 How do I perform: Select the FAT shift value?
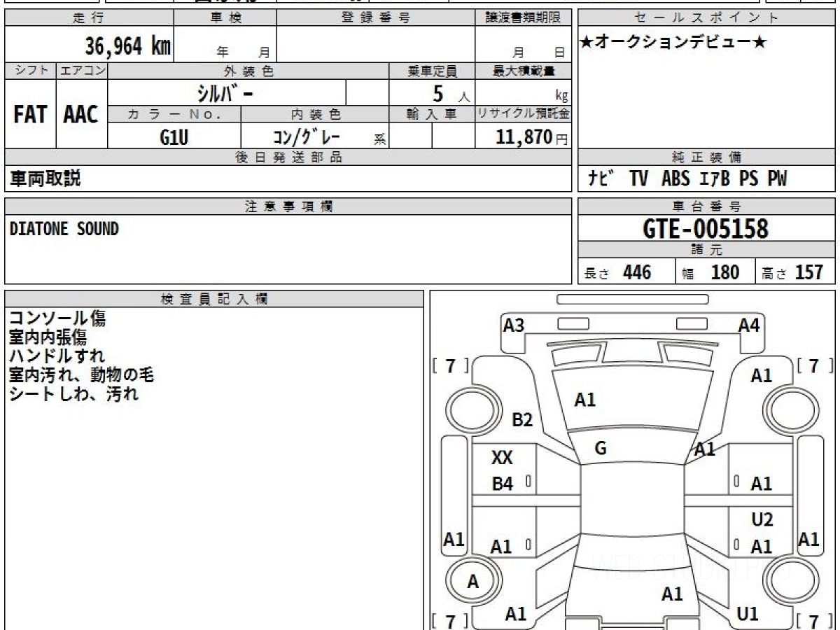click(30, 115)
